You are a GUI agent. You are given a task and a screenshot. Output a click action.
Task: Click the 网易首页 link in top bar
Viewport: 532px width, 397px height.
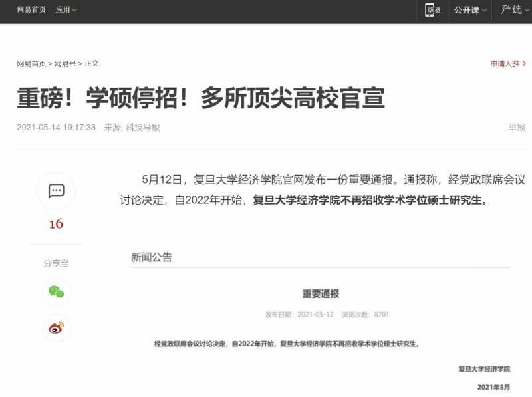(x=31, y=10)
